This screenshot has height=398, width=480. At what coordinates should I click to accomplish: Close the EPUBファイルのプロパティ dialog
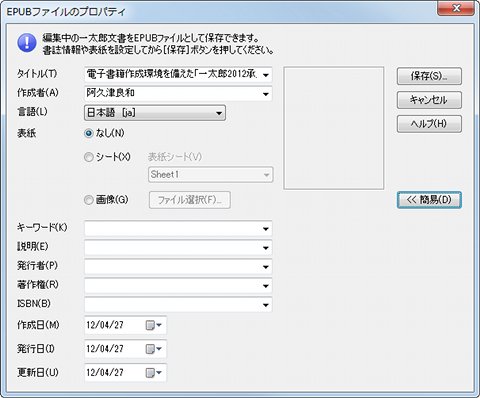(x=456, y=8)
